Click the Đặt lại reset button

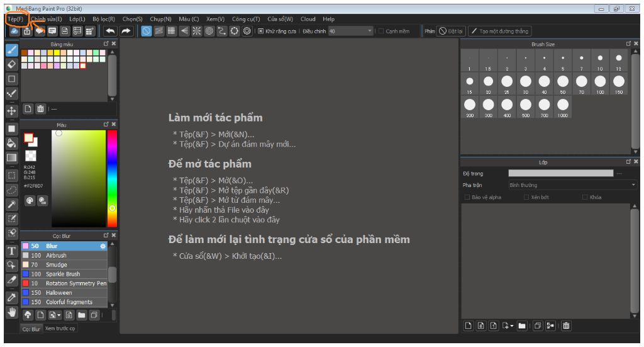tap(450, 31)
